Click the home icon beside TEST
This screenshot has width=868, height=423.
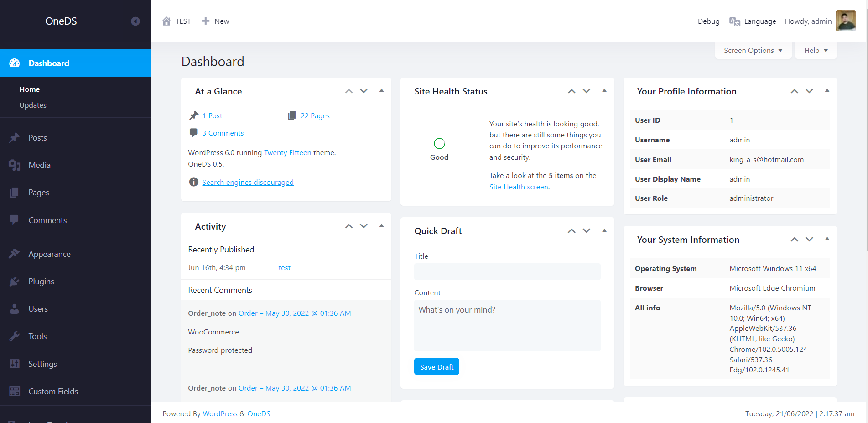(x=166, y=21)
